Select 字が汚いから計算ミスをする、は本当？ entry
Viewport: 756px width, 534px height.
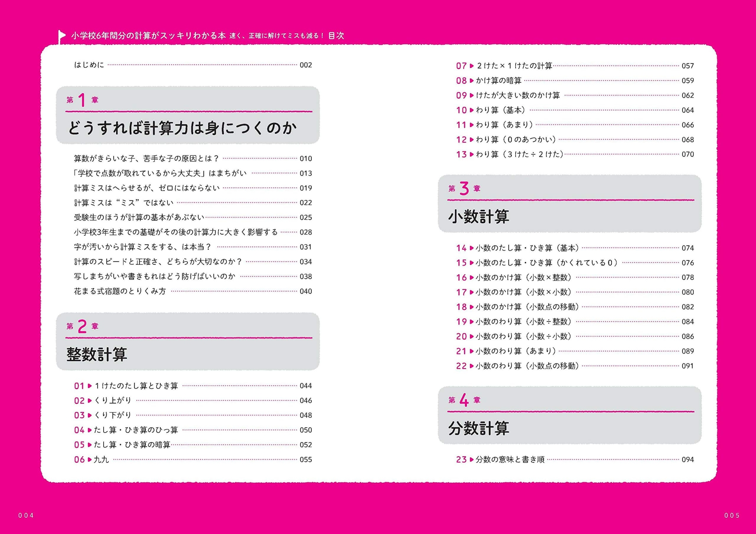click(193, 247)
